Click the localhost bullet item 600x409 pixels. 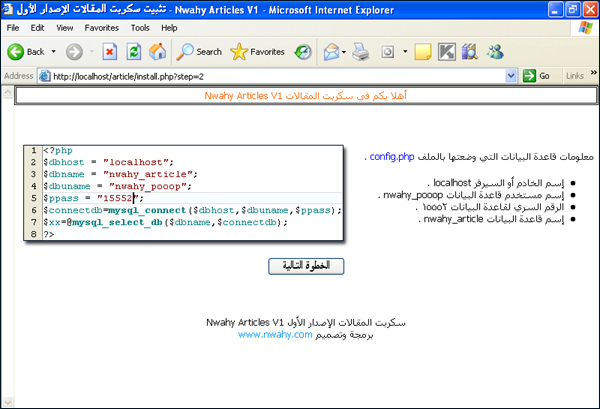[x=496, y=183]
